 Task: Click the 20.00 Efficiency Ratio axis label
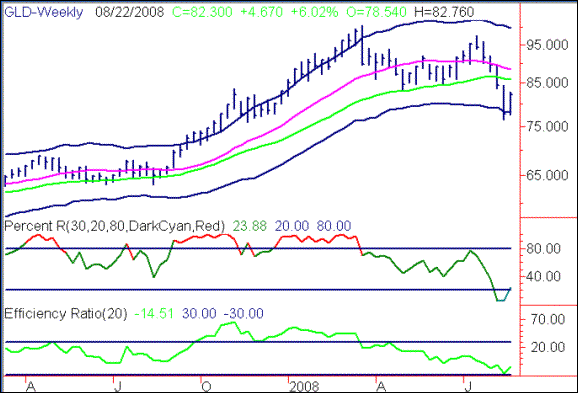pyautogui.click(x=548, y=347)
